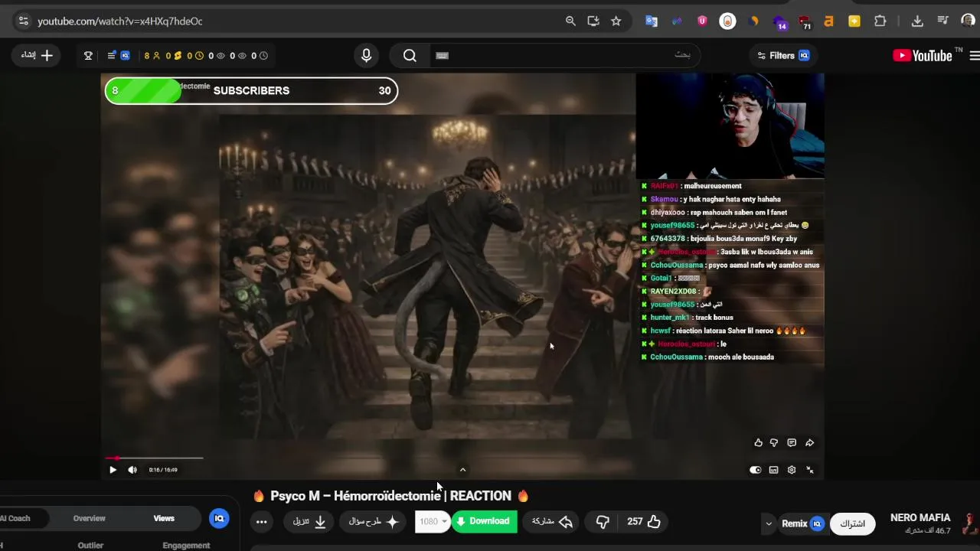Toggle the autoplay switch in the player
This screenshot has height=551, width=980.
tap(755, 470)
